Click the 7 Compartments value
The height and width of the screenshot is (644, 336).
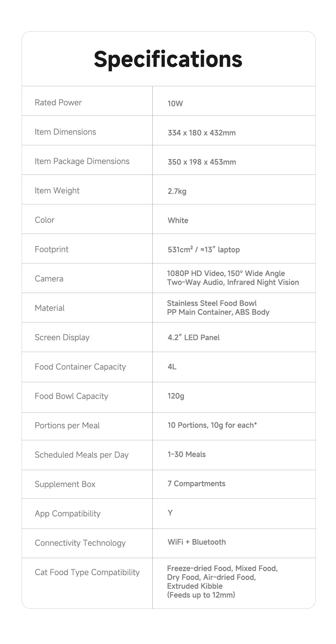[x=196, y=484]
